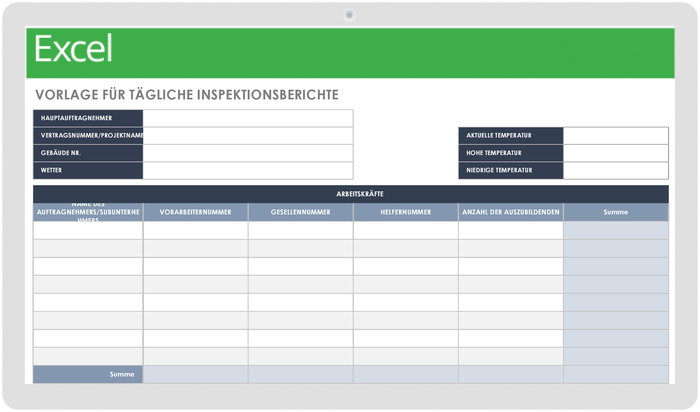
Task: Click the GESELLENNUMMER column header
Action: pos(300,212)
